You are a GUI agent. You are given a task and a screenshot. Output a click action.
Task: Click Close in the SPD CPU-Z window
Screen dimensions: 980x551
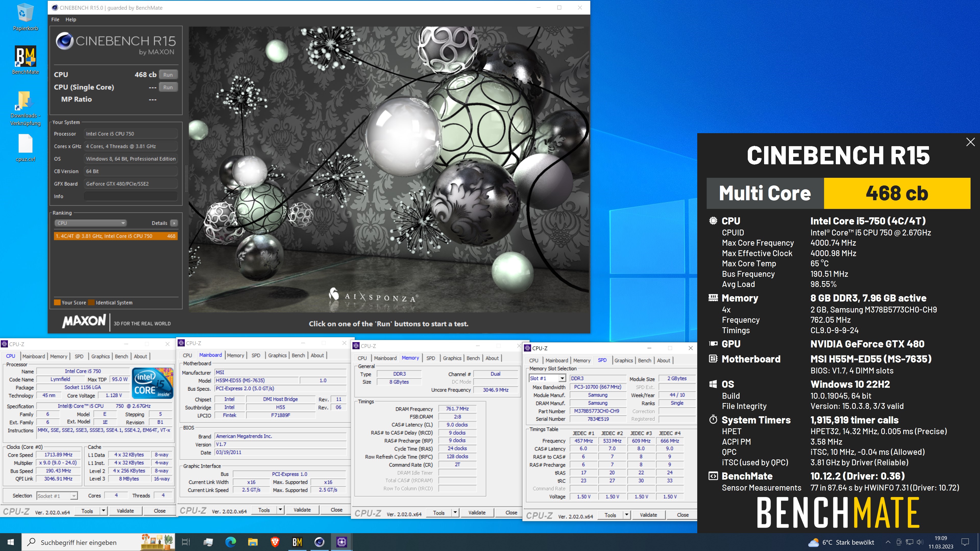pos(682,515)
